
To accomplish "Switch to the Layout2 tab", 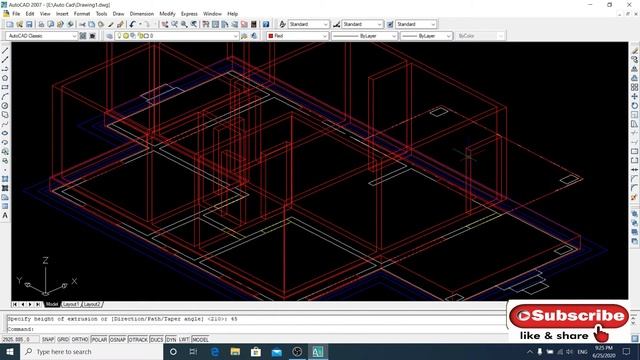I will [x=92, y=304].
